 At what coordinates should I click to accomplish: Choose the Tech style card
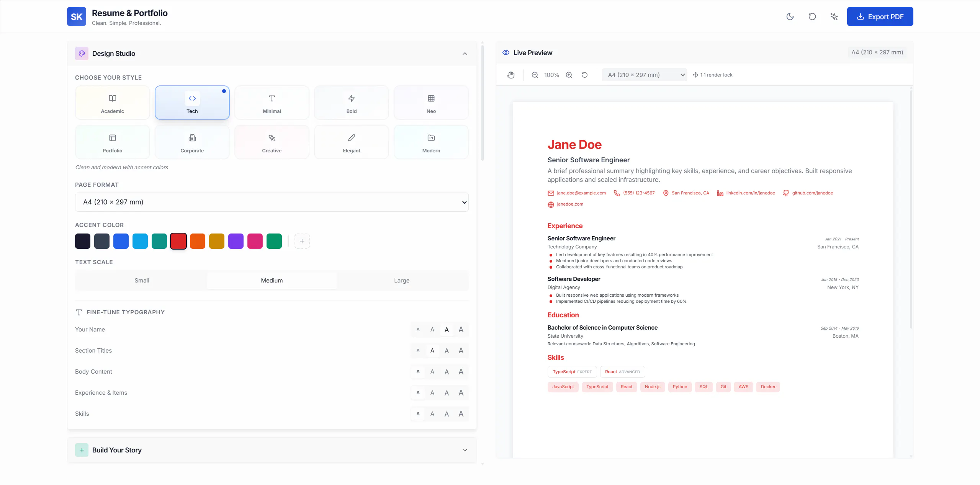(192, 103)
